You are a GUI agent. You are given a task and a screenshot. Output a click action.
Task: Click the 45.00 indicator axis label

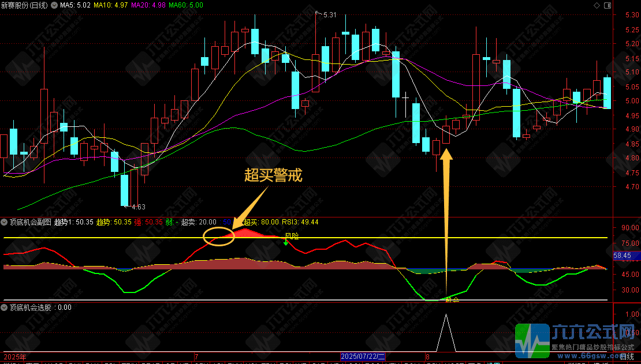click(630, 275)
